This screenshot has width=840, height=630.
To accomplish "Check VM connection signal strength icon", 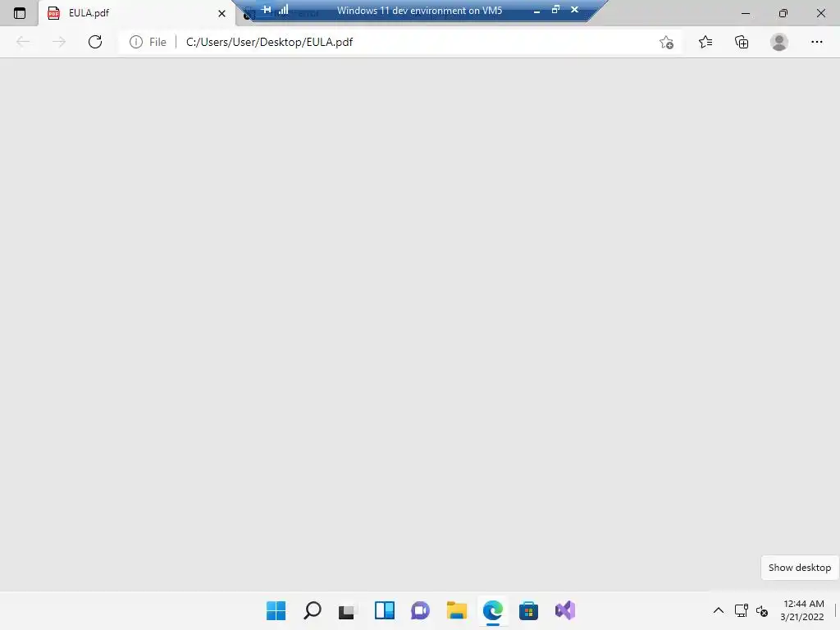I will [x=283, y=10].
